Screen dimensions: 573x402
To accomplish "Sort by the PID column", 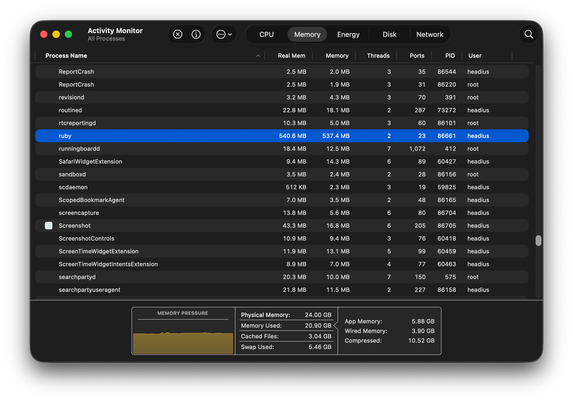I will (x=450, y=56).
